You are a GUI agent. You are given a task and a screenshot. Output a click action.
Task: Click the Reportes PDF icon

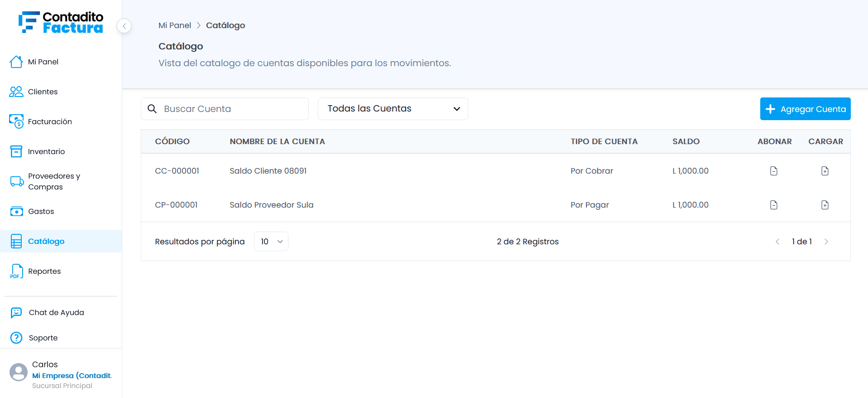16,271
